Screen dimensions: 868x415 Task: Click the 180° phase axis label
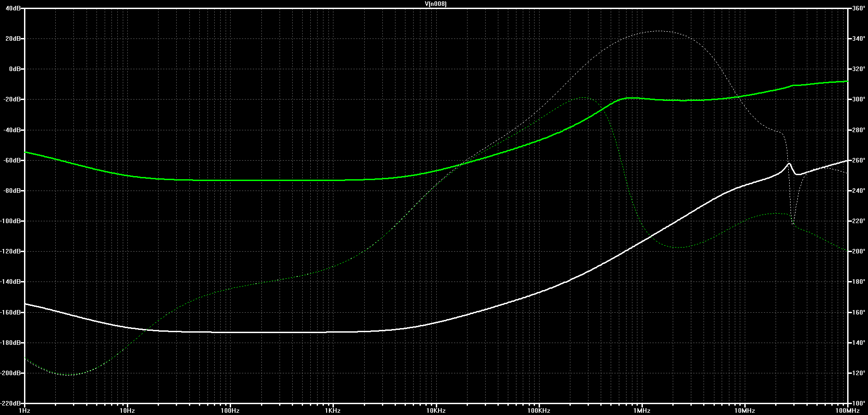point(858,281)
